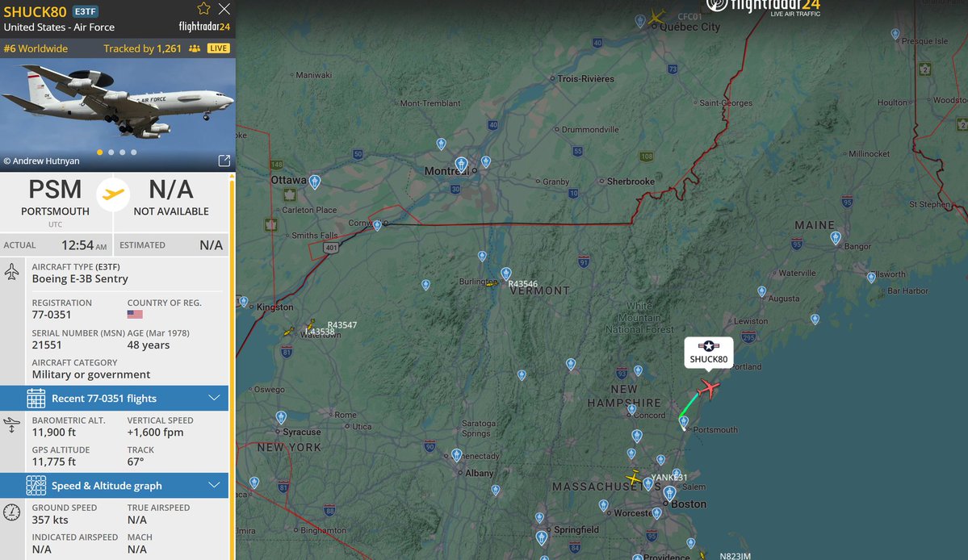Click PSM Portsmouth origin airport
The height and width of the screenshot is (560, 968).
(x=55, y=198)
